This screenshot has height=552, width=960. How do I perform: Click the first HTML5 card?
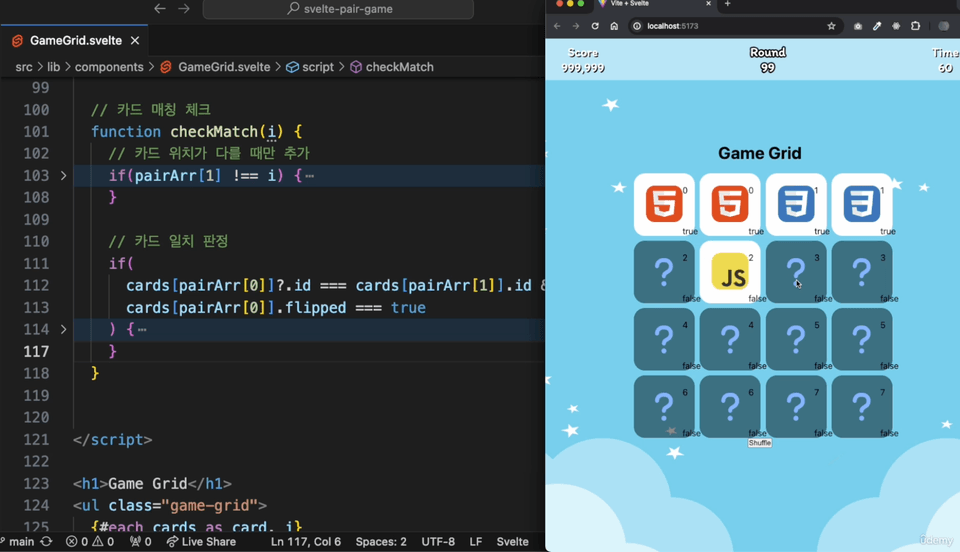[664, 204]
